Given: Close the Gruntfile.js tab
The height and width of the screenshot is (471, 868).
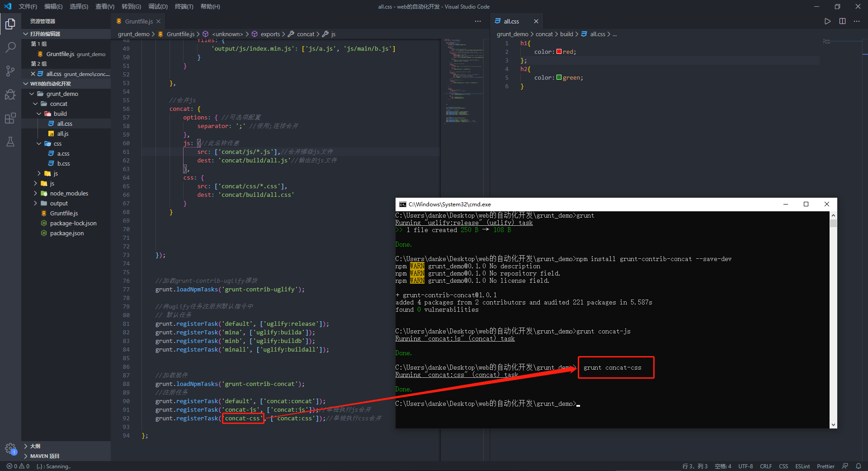Looking at the screenshot, I should pos(158,21).
